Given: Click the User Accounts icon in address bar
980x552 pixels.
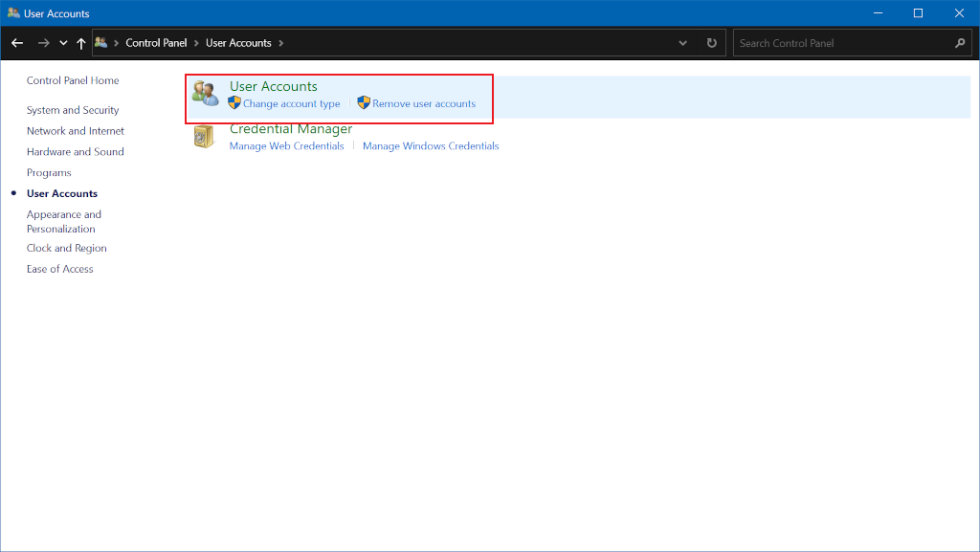Looking at the screenshot, I should click(100, 42).
